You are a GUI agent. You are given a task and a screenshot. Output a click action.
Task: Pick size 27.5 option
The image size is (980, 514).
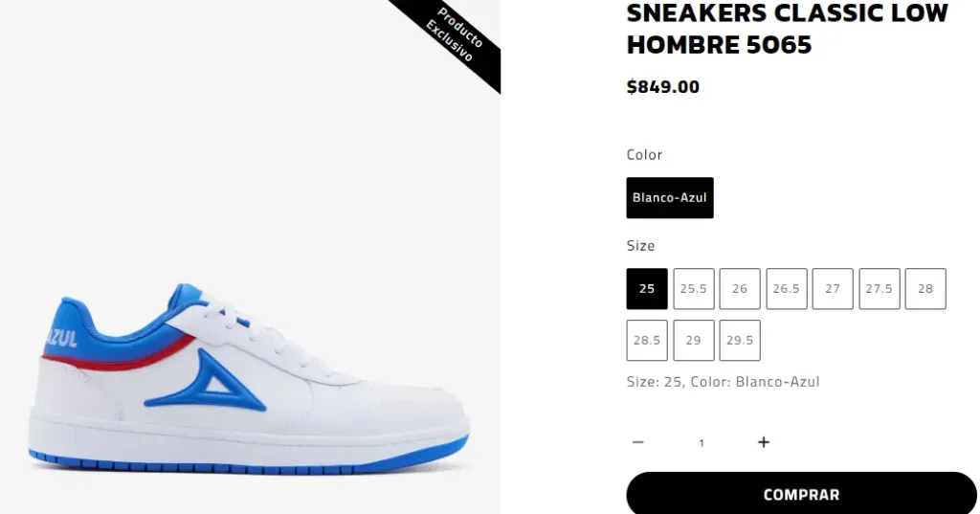880,289
